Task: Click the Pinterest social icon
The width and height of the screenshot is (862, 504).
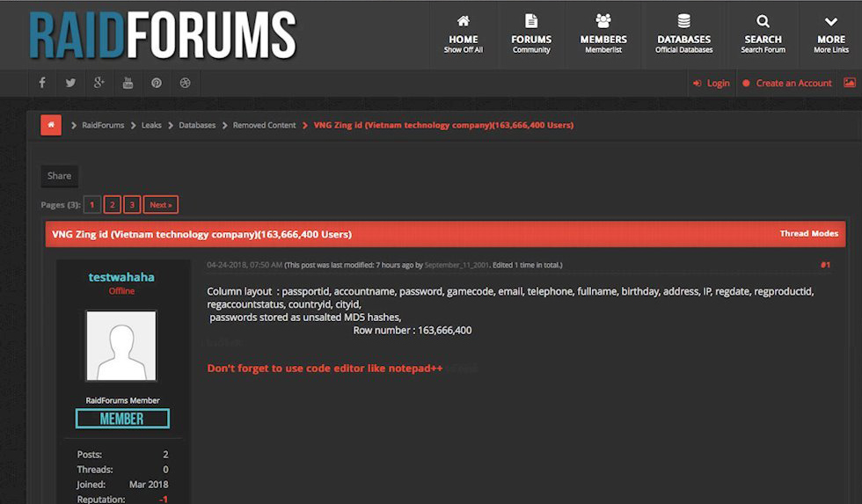Action: pos(157,83)
